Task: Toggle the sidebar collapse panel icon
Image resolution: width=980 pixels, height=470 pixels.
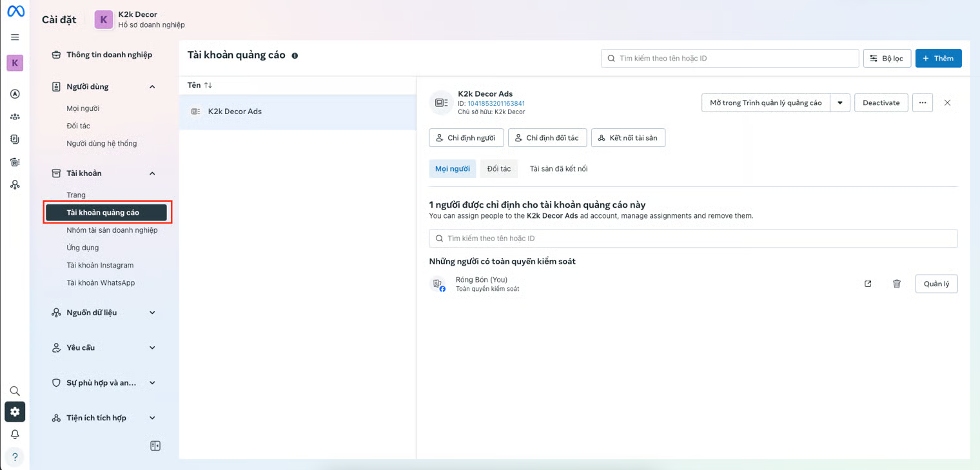Action: (x=155, y=446)
